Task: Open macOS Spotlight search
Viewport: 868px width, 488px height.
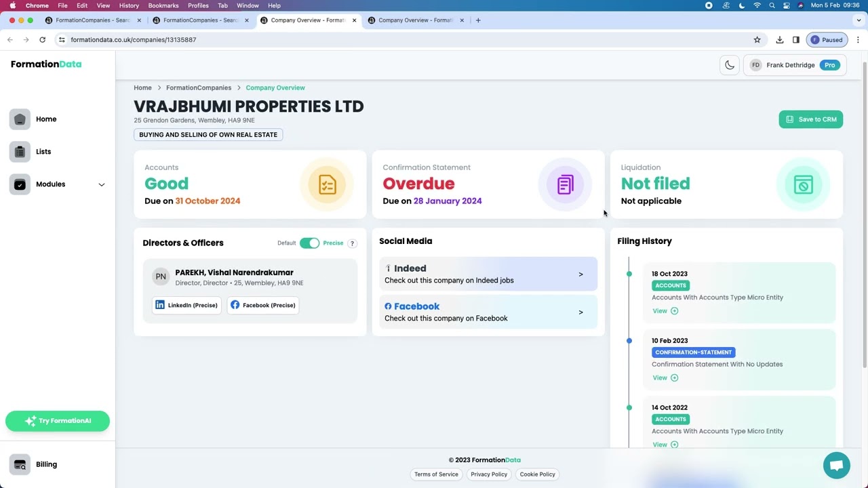Action: (772, 5)
